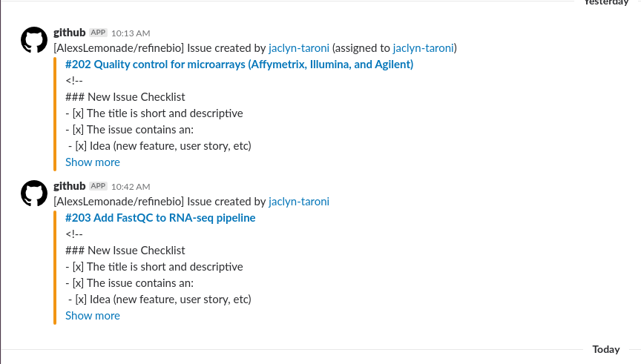The image size is (641, 364).
Task: Click the github avatar on the 10:42 AM message
Action: coord(34,193)
